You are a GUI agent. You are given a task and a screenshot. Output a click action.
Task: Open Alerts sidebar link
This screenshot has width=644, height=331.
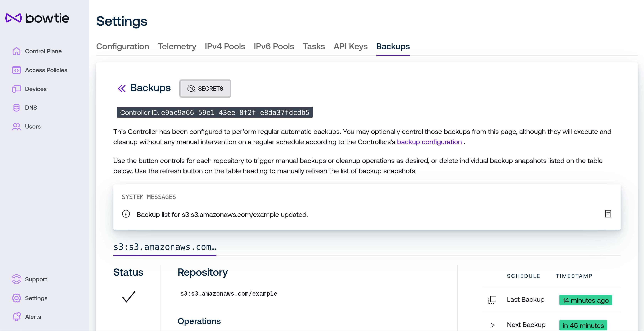(x=33, y=317)
